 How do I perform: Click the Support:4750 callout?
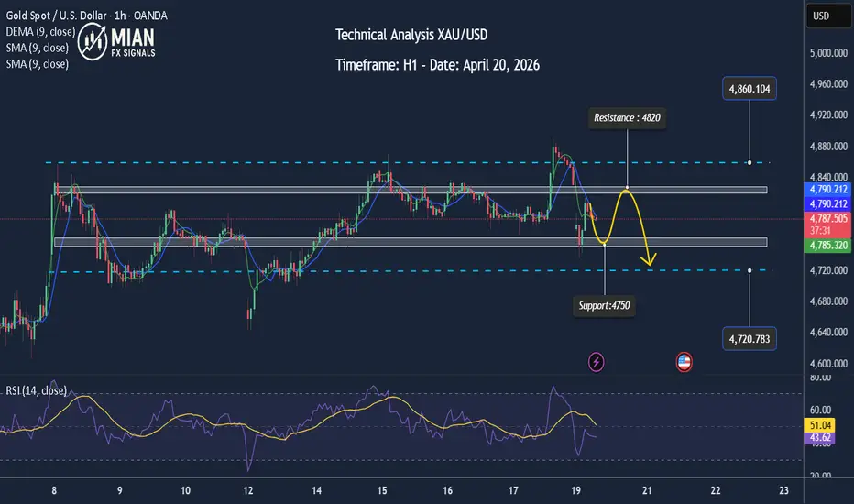pos(604,306)
